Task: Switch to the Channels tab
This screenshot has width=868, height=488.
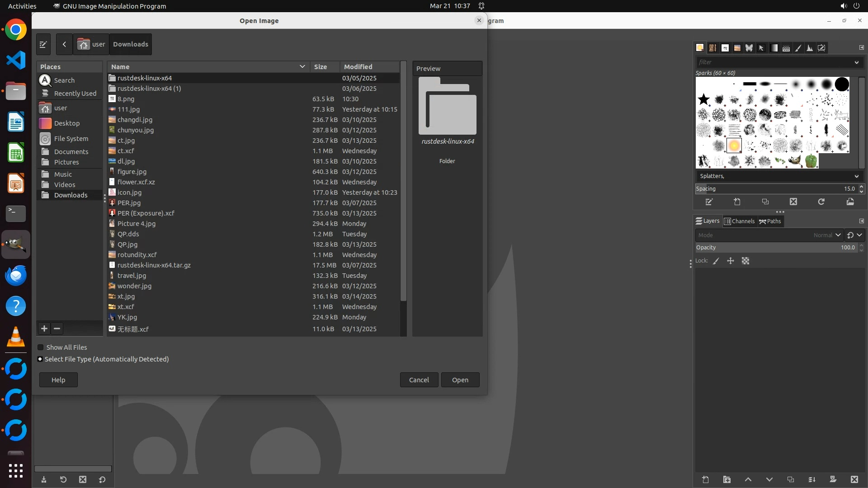Action: (739, 221)
